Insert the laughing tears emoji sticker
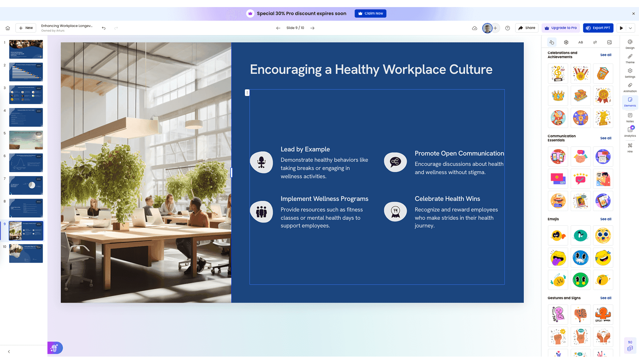Image resolution: width=639 pixels, height=364 pixels. [x=603, y=258]
